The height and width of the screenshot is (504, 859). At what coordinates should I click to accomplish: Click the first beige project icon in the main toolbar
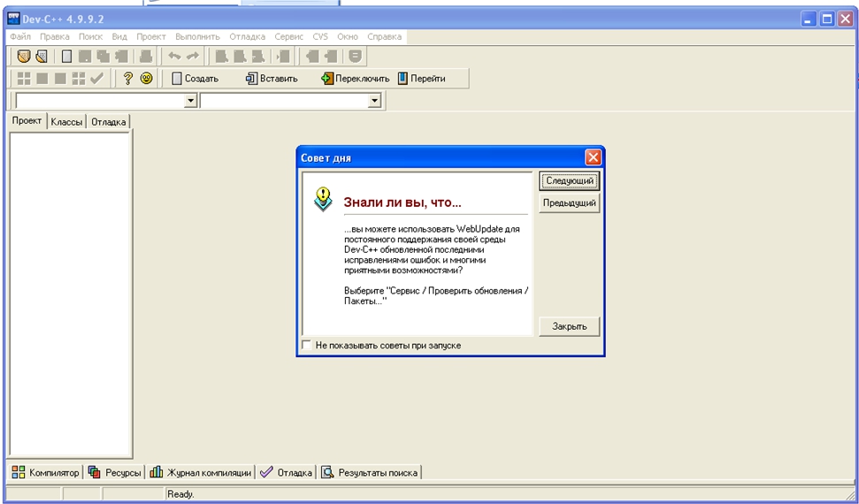24,56
